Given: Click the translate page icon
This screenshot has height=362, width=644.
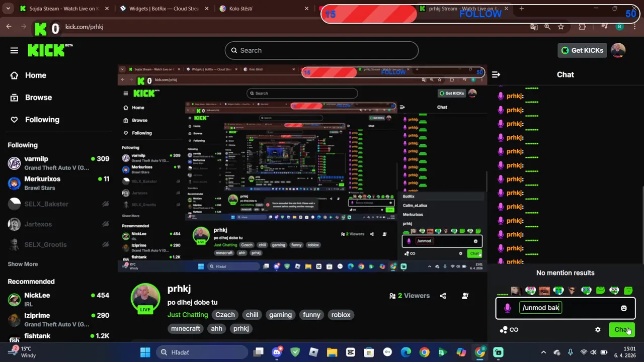Looking at the screenshot, I should tap(534, 27).
